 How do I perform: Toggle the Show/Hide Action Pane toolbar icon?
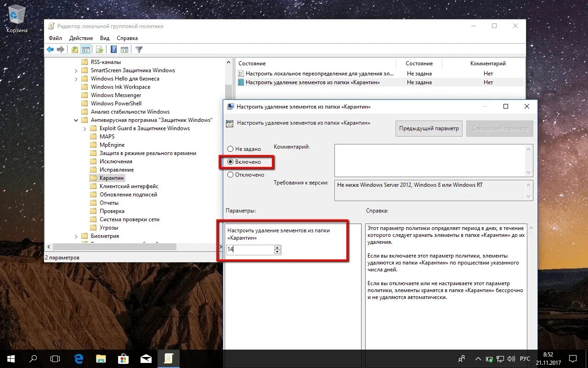coord(124,50)
